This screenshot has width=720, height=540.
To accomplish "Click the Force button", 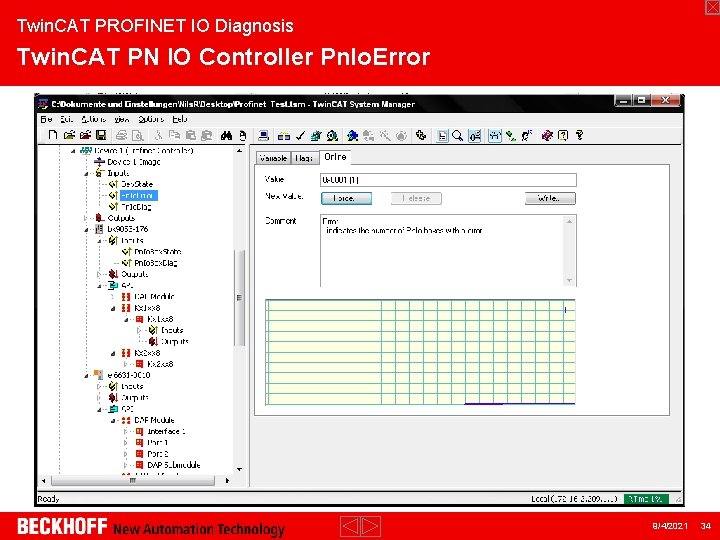I will pyautogui.click(x=346, y=198).
